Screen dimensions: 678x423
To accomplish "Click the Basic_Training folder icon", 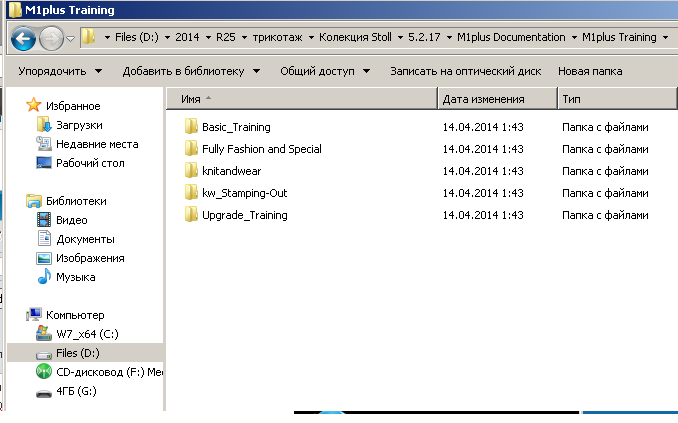I will pos(191,126).
